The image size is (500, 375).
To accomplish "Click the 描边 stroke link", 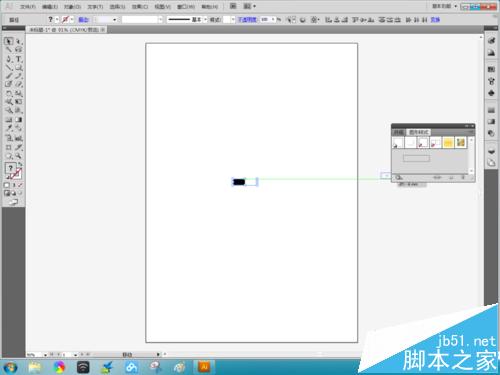I will (x=83, y=20).
